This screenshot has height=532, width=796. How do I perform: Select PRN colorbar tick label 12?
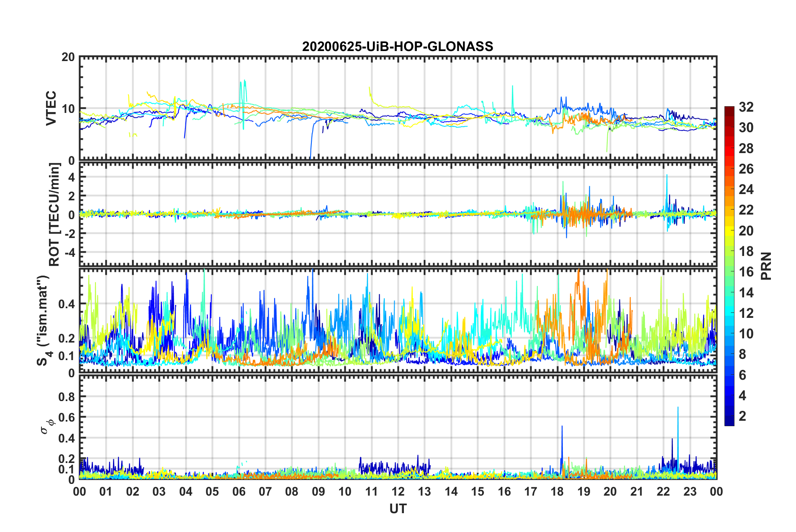(x=746, y=313)
